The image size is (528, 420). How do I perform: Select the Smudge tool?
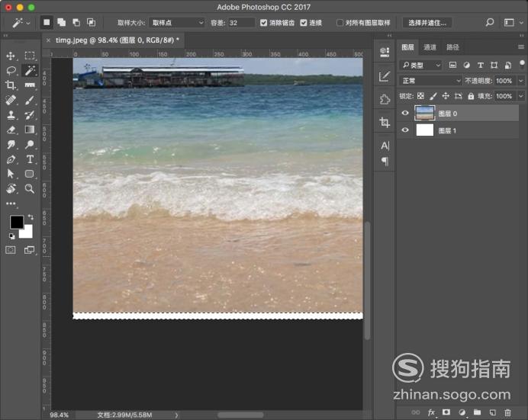(x=11, y=144)
